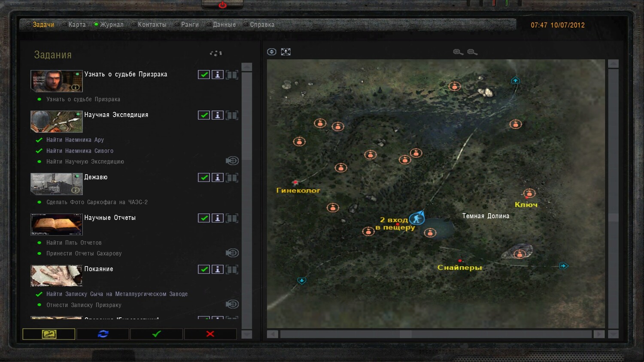Show active tasks with blue arrows button

coord(103,334)
